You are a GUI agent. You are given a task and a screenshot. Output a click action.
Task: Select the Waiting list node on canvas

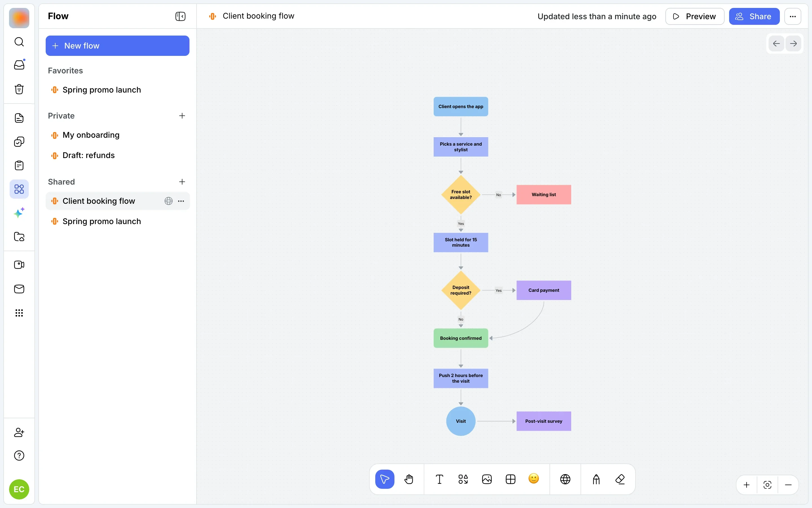coord(544,194)
